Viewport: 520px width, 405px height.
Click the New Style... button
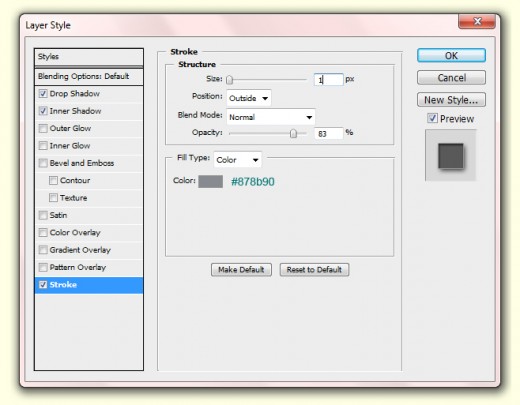451,100
